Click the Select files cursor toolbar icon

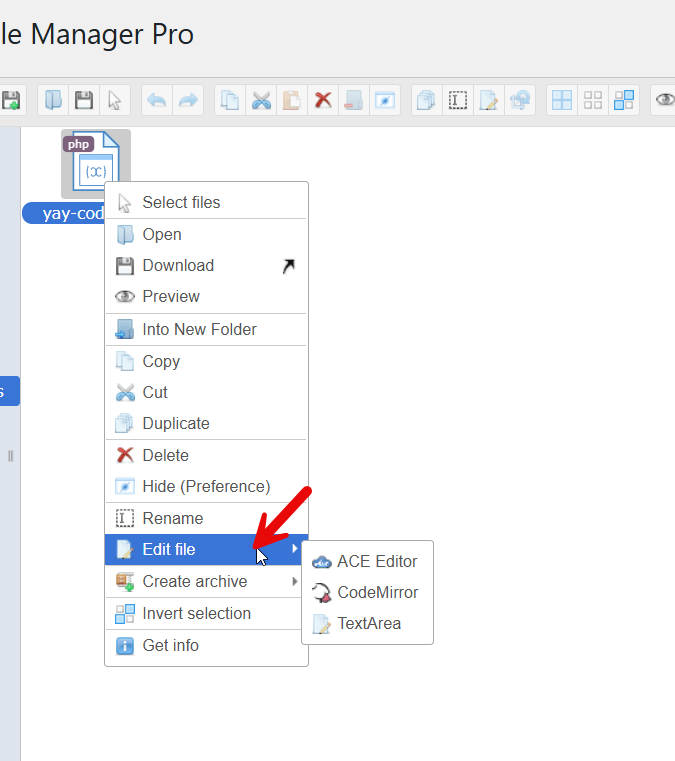click(115, 100)
